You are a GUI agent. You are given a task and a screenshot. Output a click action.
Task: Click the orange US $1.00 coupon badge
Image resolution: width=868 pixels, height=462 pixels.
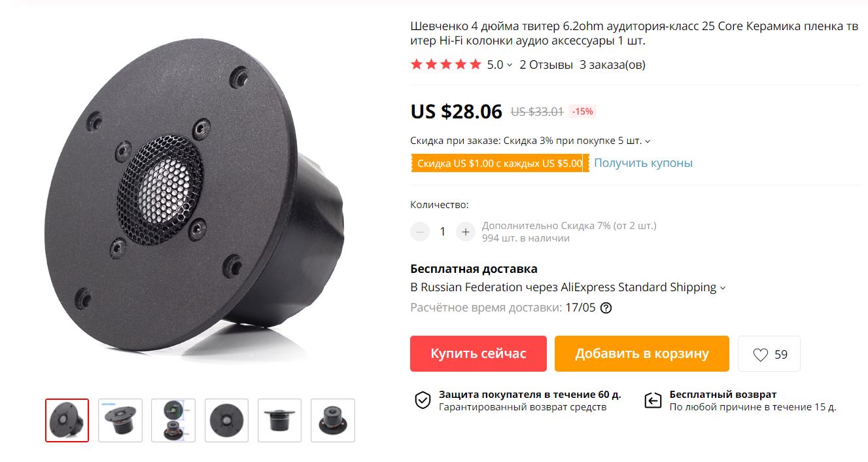(x=500, y=164)
